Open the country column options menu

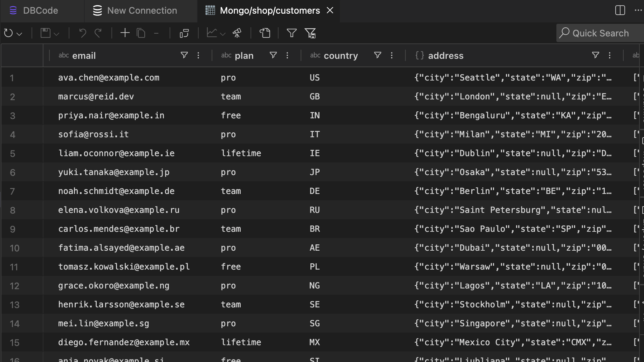click(x=392, y=55)
